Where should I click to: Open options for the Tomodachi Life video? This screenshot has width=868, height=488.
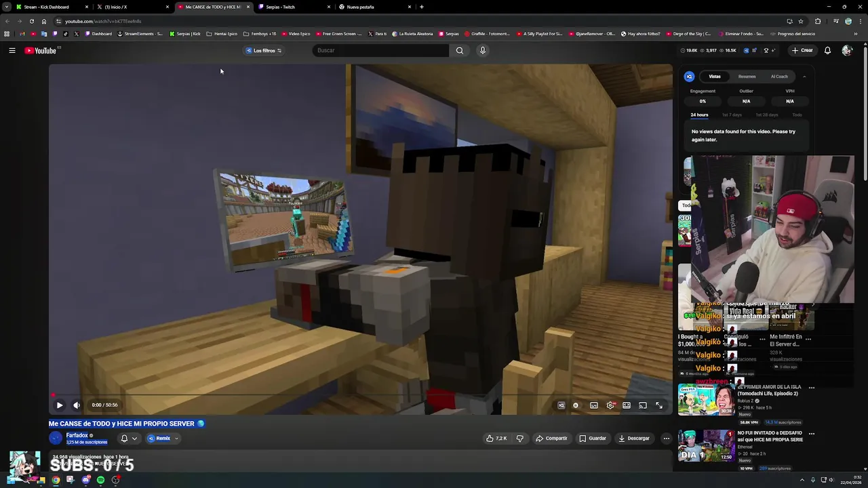812,388
